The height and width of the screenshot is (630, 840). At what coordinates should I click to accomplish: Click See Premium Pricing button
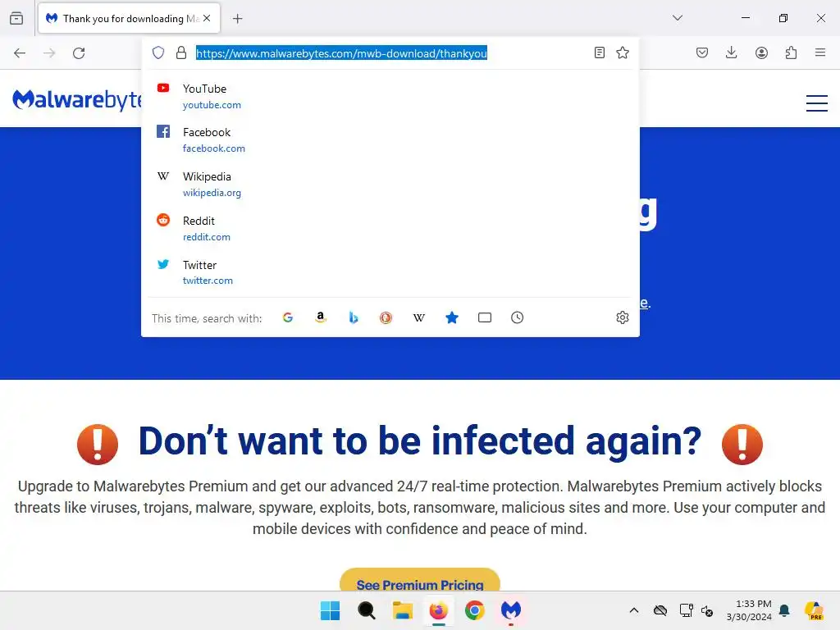point(420,581)
